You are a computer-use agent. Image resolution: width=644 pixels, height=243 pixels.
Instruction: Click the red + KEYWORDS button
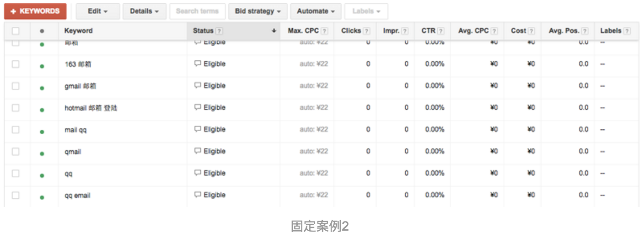pyautogui.click(x=35, y=11)
